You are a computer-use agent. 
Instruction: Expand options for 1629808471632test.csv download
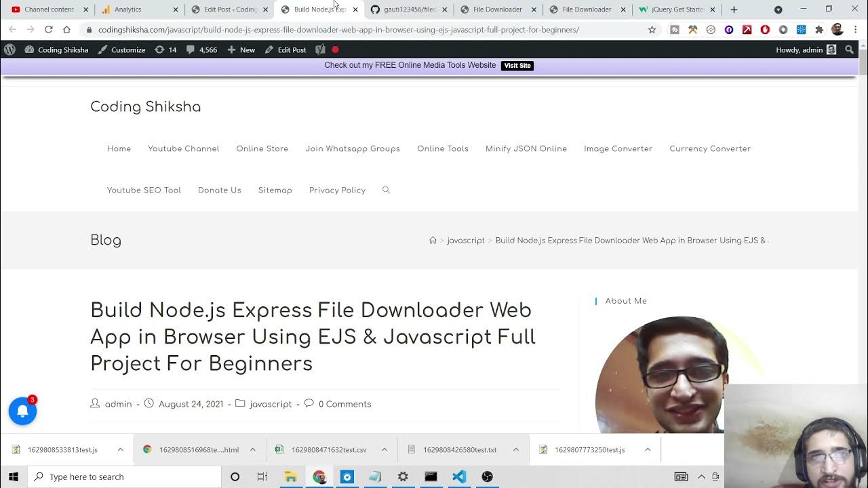coord(384,449)
